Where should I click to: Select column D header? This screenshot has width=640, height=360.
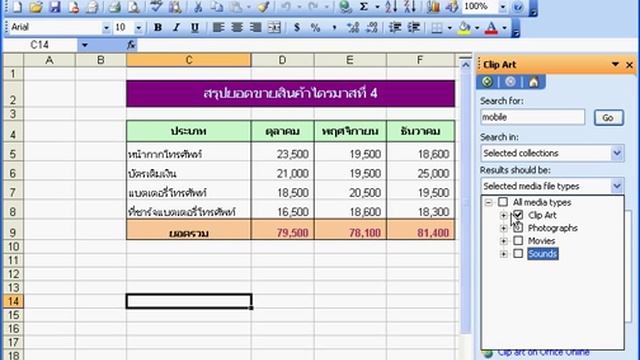pyautogui.click(x=282, y=60)
